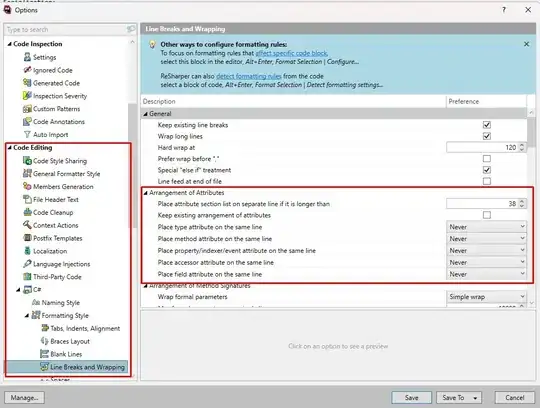Check Keep existing arrangement of attributes
This screenshot has height=408, width=540.
click(x=487, y=215)
